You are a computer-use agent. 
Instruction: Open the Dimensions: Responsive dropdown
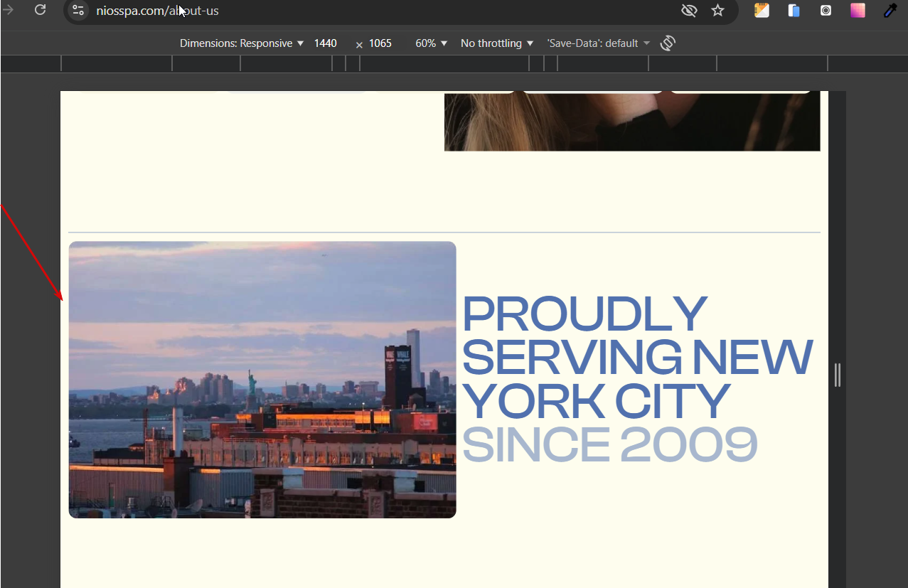242,43
